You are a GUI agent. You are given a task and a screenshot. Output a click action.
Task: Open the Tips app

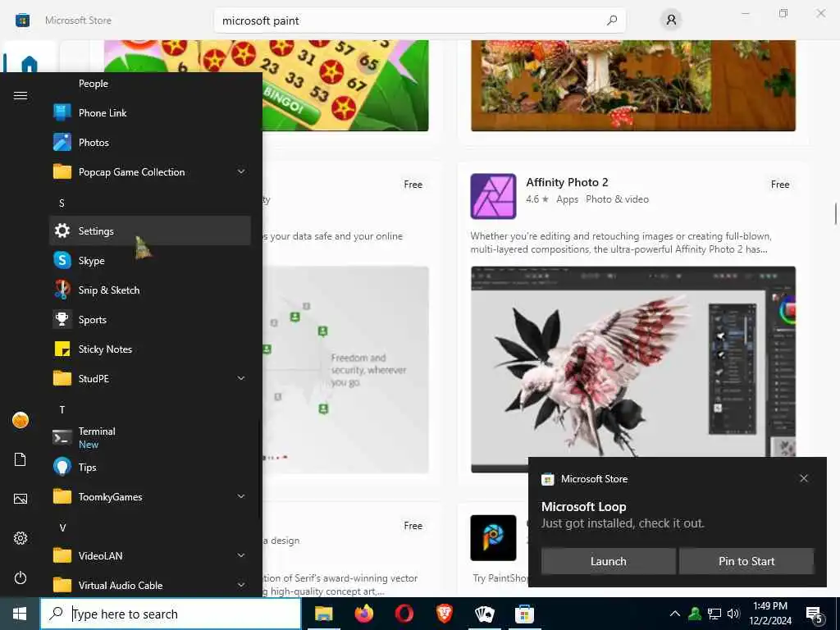(149, 467)
